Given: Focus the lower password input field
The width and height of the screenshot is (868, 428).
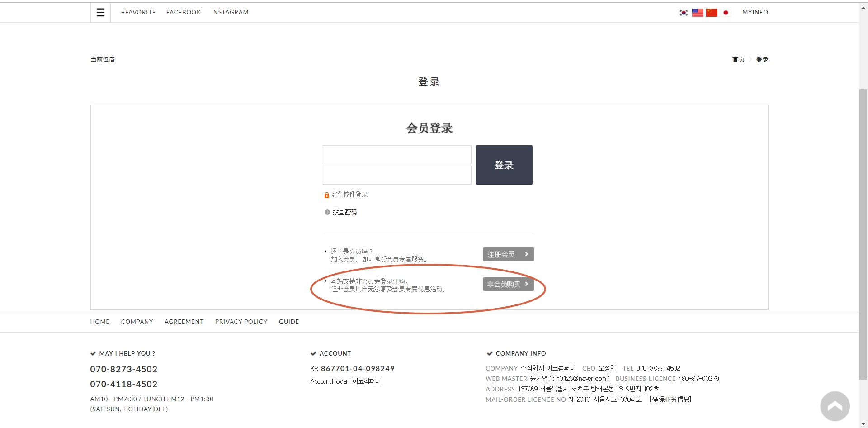Looking at the screenshot, I should tap(396, 175).
